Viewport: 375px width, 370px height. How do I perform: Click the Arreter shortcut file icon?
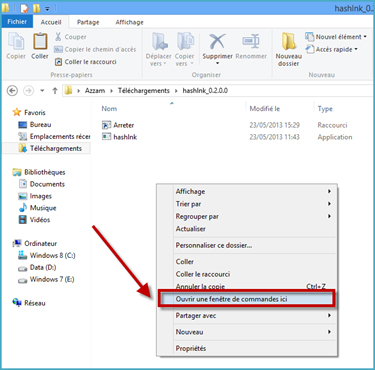click(x=106, y=125)
